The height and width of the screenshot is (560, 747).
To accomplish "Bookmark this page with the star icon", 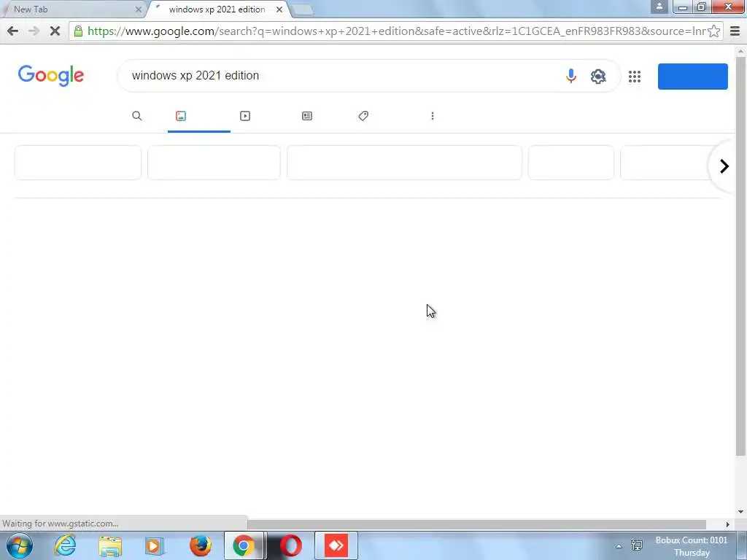I will pos(713,31).
